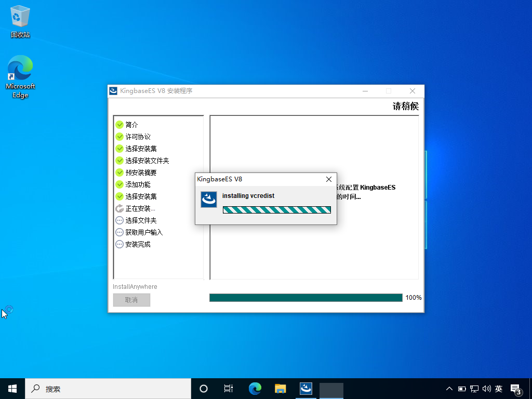Open the Windows Start menu
Screen dimensions: 532x399
tap(12, 389)
